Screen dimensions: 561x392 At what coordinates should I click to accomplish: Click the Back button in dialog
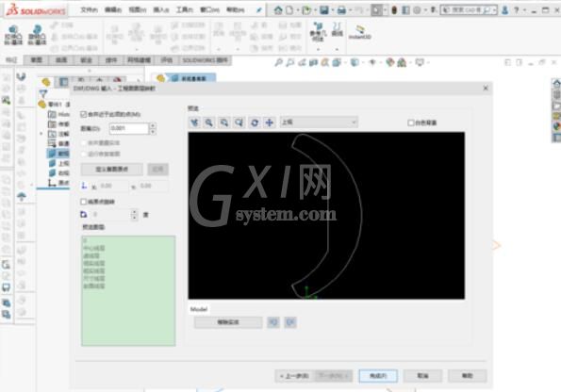[294, 376]
